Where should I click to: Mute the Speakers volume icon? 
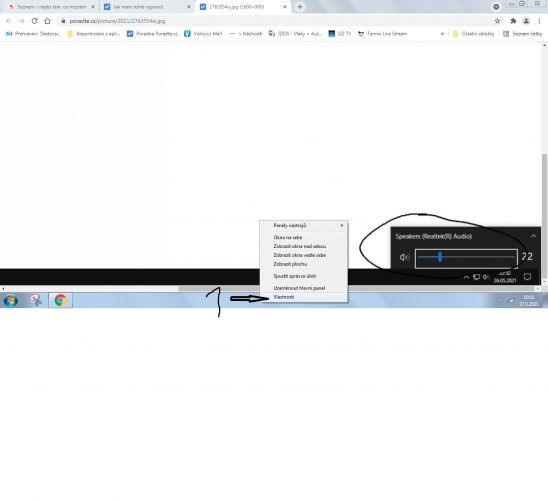[x=404, y=257]
